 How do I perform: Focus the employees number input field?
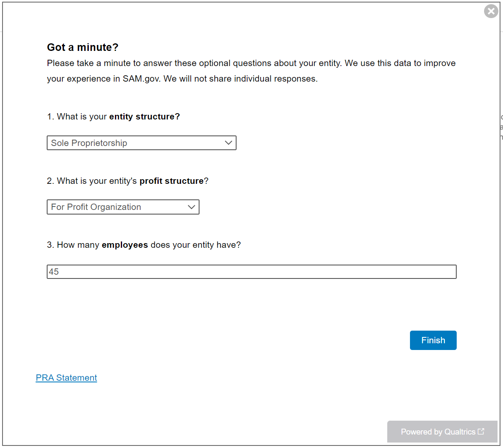pos(252,272)
